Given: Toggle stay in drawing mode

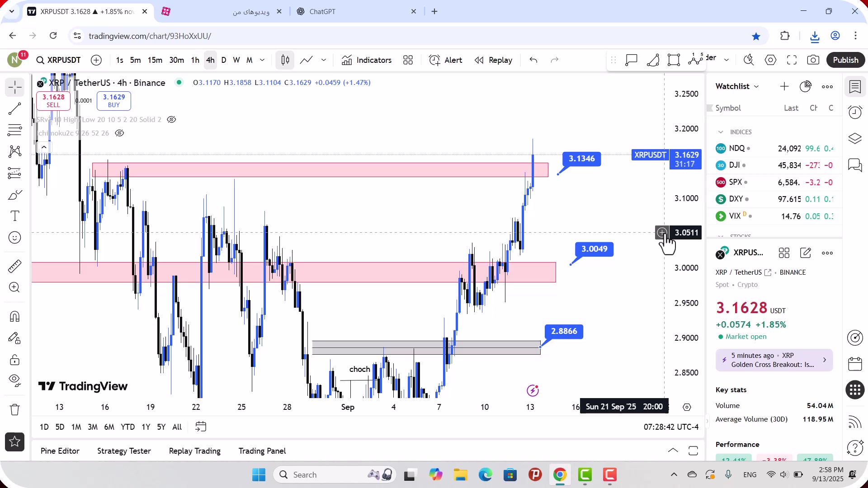Looking at the screenshot, I should 15,338.
